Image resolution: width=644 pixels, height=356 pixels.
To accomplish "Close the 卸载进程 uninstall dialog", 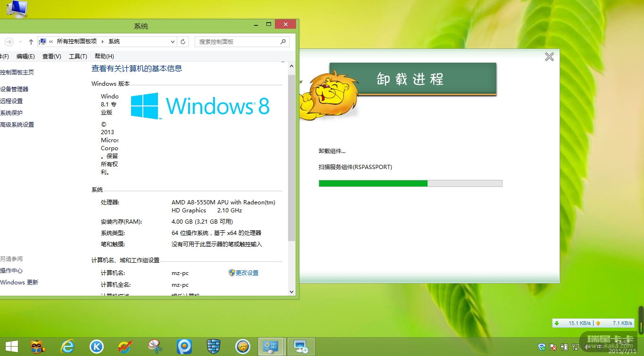I will click(549, 57).
